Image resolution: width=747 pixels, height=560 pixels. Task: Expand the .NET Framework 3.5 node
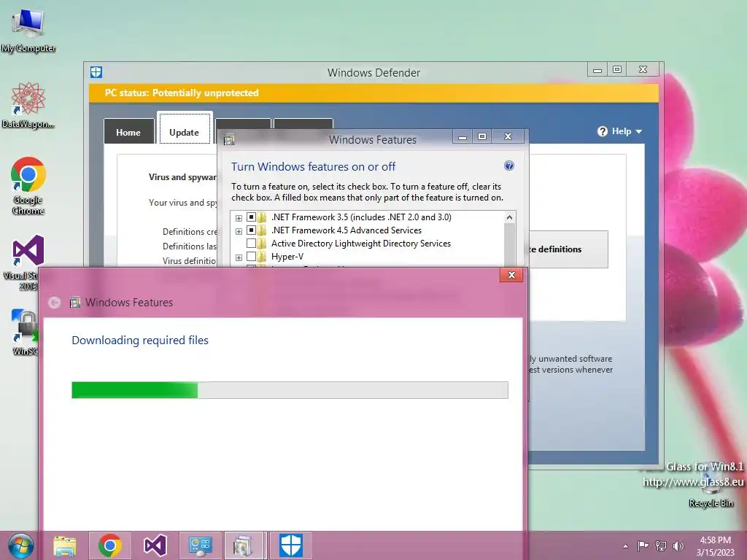click(239, 218)
